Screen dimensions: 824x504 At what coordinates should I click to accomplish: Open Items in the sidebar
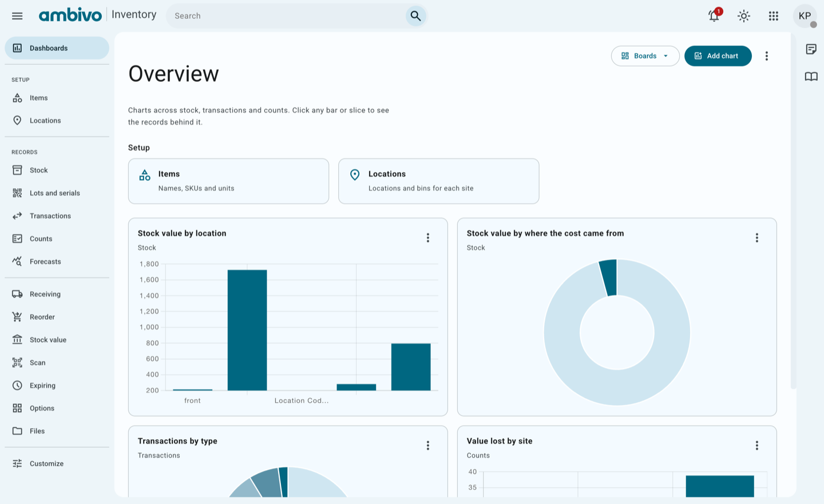pos(57,98)
